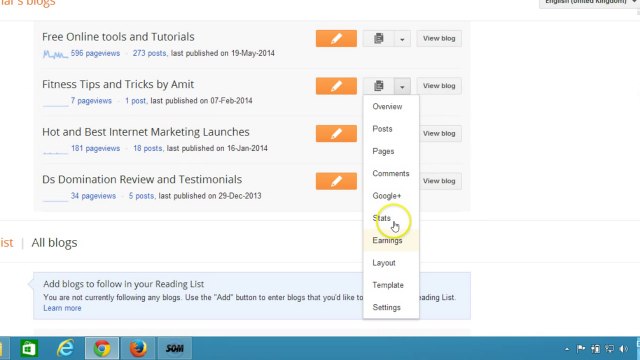Launch Internet Explorer from taskbar
The height and width of the screenshot is (360, 640).
[65, 349]
